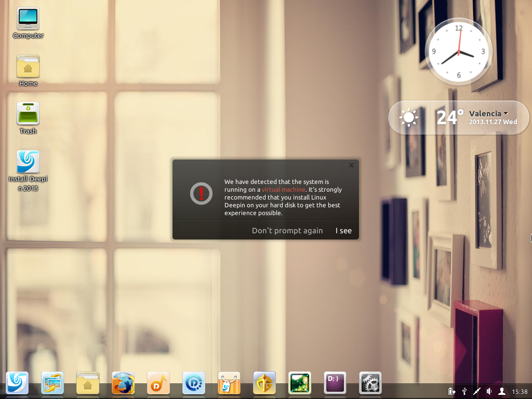Image resolution: width=532 pixels, height=399 pixels.
Task: Open Deepin Software Center in dock
Action: point(229,383)
